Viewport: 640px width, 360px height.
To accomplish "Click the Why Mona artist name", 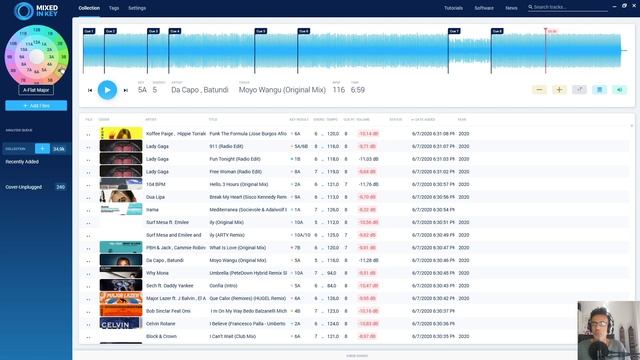I will [x=157, y=273].
